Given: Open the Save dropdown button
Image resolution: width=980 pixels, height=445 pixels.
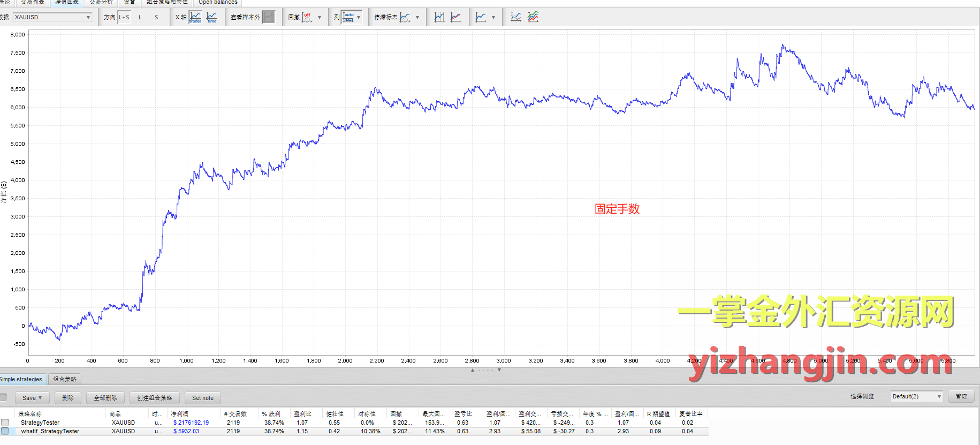Looking at the screenshot, I should 32,398.
